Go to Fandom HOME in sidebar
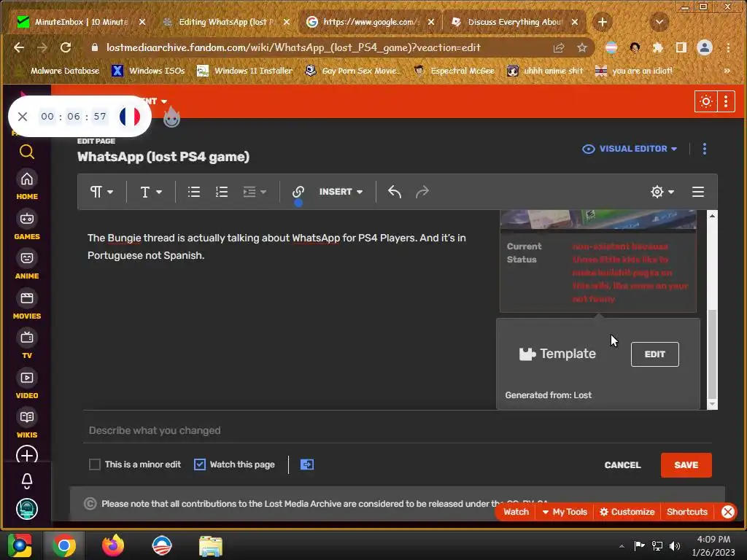 click(x=27, y=185)
